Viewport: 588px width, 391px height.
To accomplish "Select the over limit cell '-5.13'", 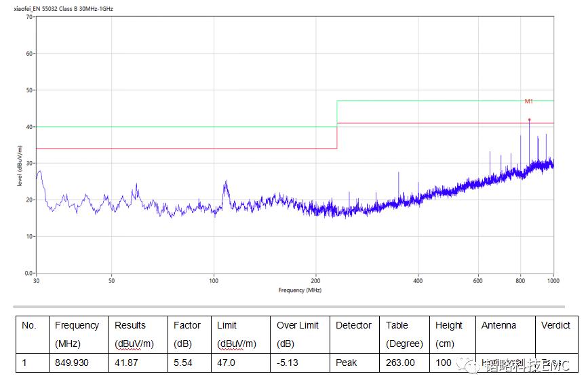I will pos(300,363).
